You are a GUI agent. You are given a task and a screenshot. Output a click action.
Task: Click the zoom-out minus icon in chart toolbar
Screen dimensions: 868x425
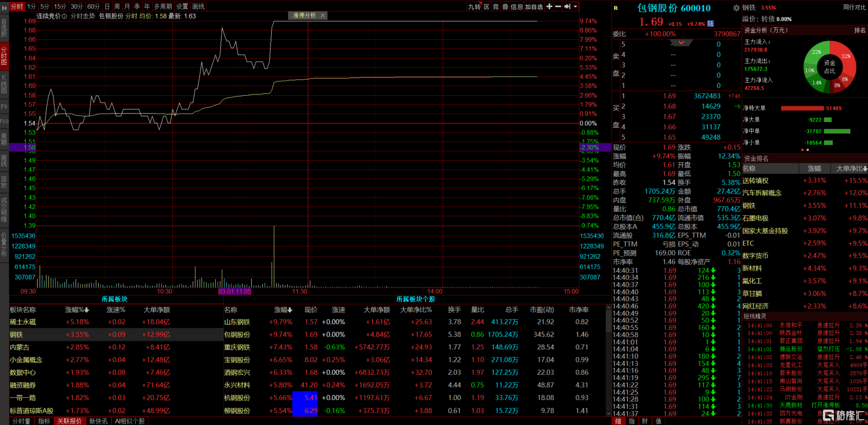[558, 6]
